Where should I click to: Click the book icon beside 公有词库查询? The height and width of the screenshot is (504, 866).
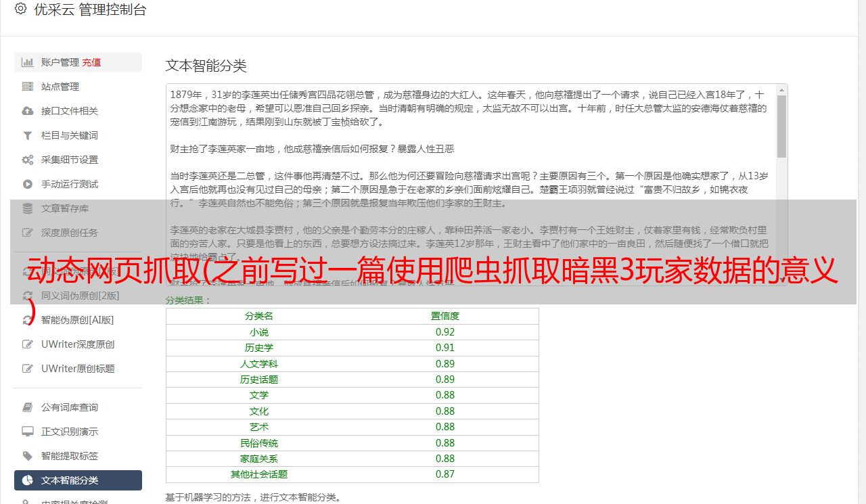click(28, 407)
